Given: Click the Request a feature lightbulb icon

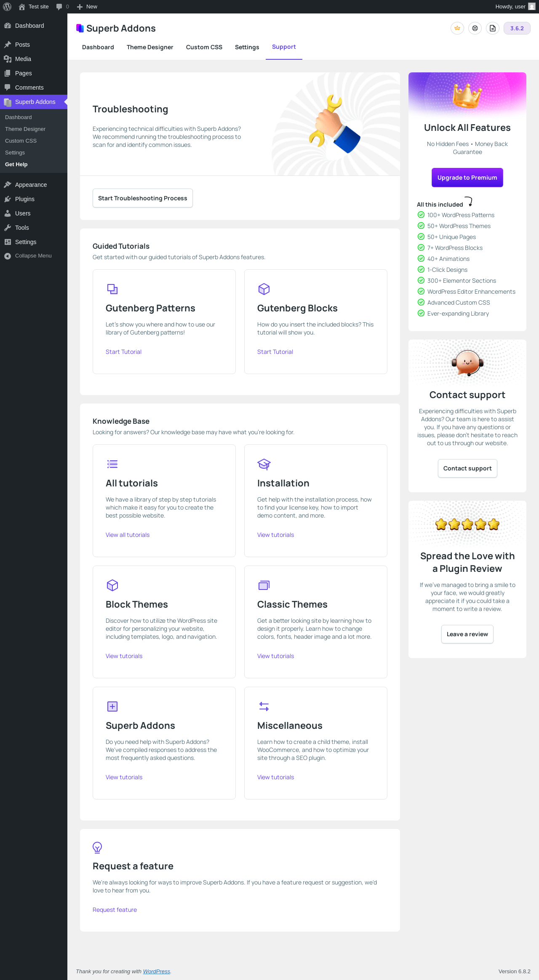Looking at the screenshot, I should tap(97, 847).
